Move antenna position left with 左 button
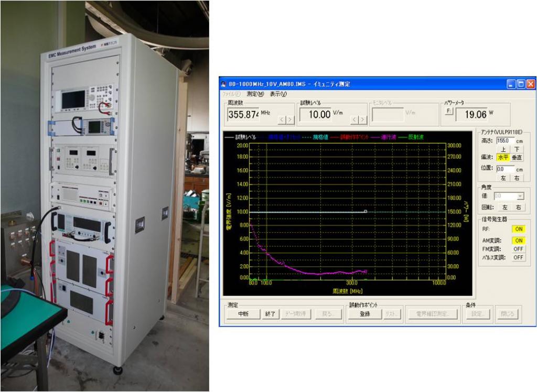Viewport: 537px width, 392px height. [x=503, y=178]
